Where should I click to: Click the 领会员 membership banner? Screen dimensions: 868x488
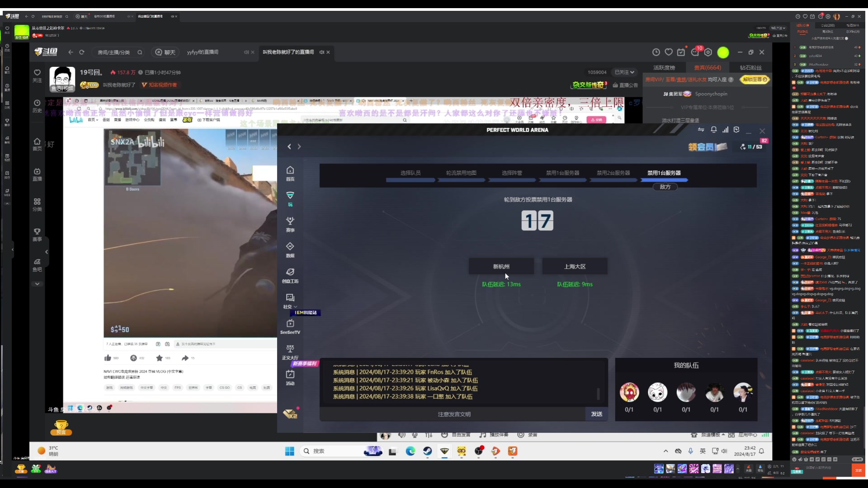coord(708,147)
